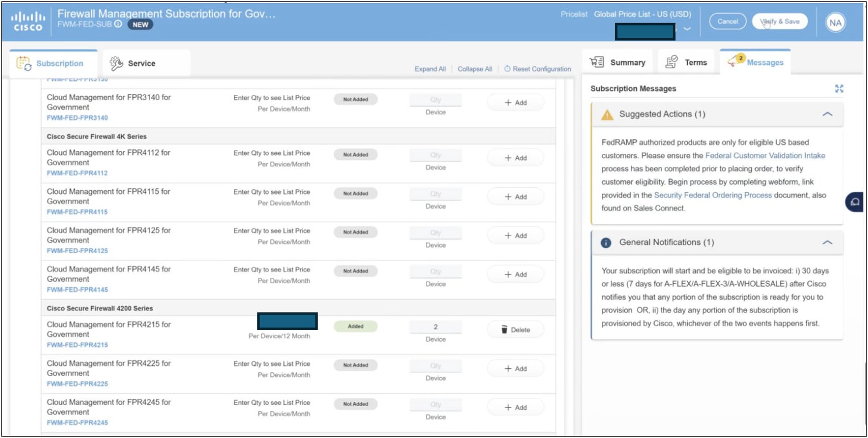Open the FWM-FED-FPR4225 SKU link

[77, 384]
